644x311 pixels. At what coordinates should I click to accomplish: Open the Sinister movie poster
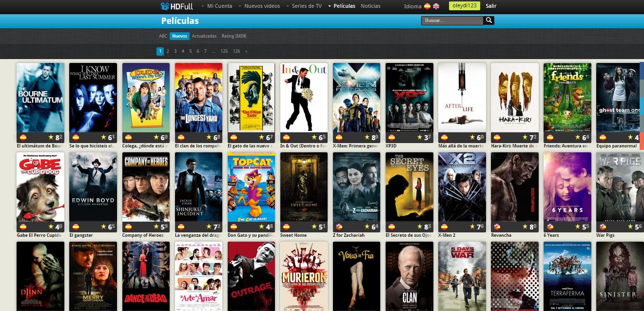tap(620, 276)
